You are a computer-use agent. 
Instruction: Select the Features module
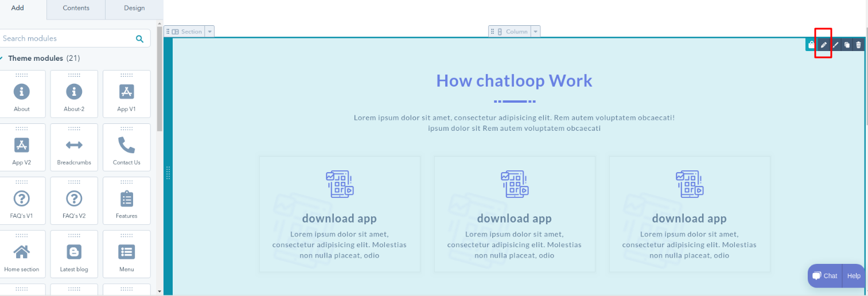coord(126,201)
